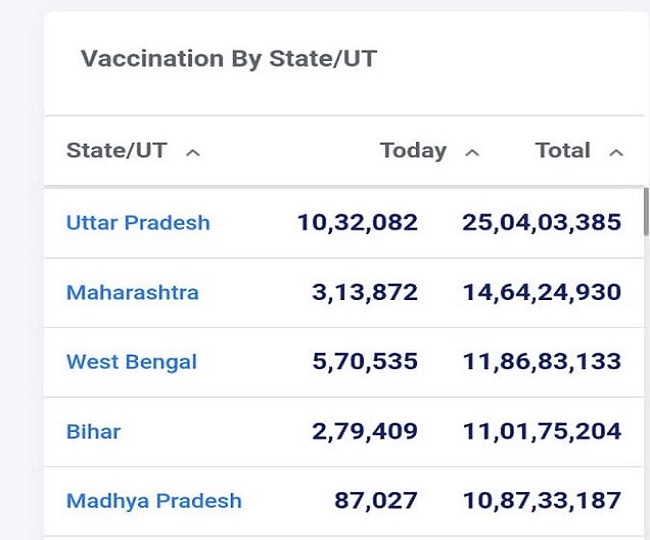Click the table's vertical scrollbar thumb
Viewport: 650px width, 540px height.
click(646, 211)
